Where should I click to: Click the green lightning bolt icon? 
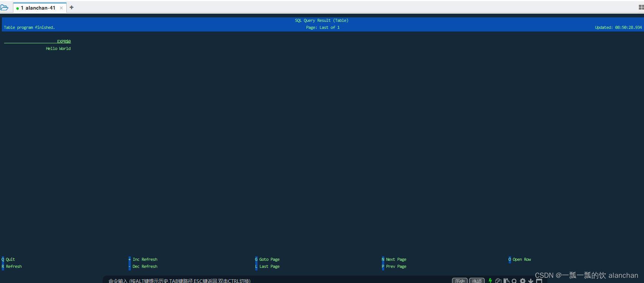point(490,281)
